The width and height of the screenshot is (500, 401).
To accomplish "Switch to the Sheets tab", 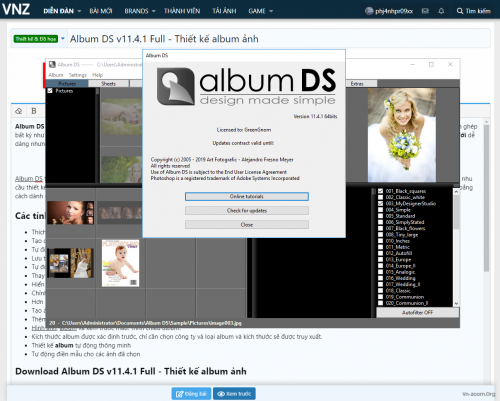I will coord(109,84).
